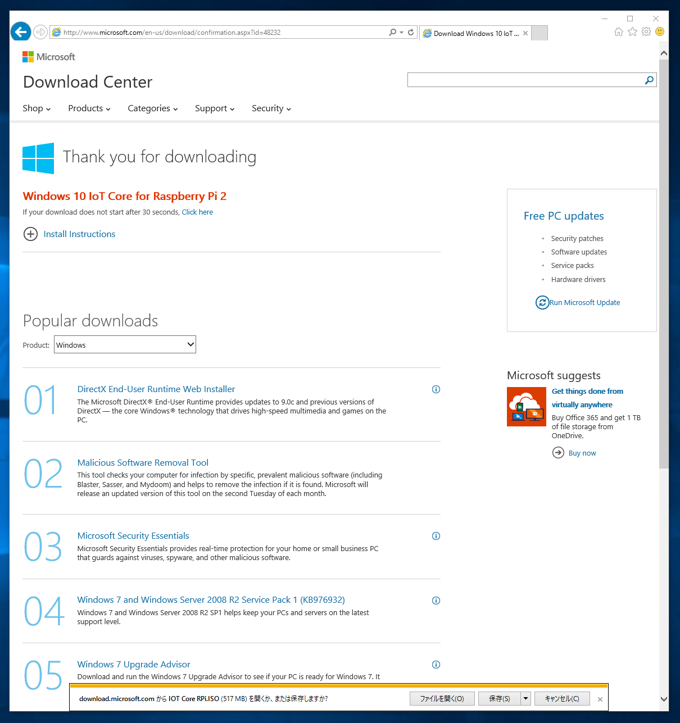Expand the Shop menu
The image size is (680, 723).
pyautogui.click(x=36, y=108)
